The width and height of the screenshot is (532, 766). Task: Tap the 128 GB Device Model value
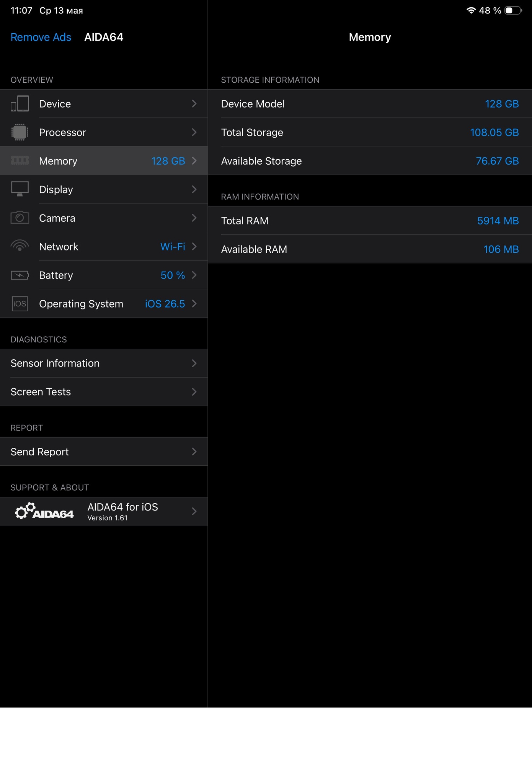(x=502, y=104)
